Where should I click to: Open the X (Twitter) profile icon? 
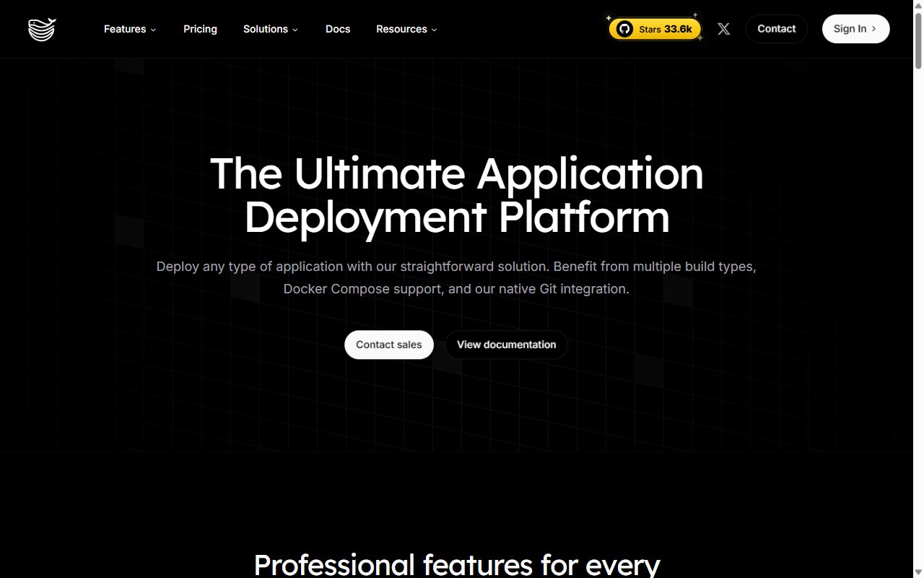pyautogui.click(x=724, y=29)
